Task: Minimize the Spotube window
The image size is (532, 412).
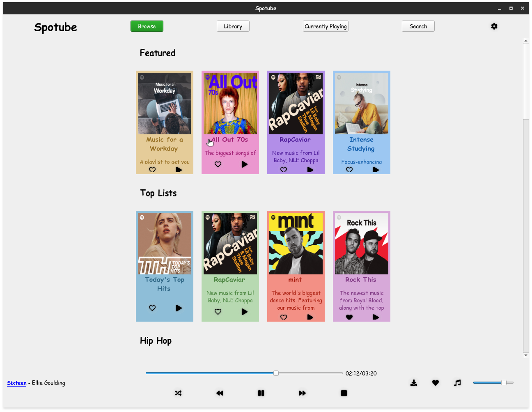Action: (x=500, y=8)
